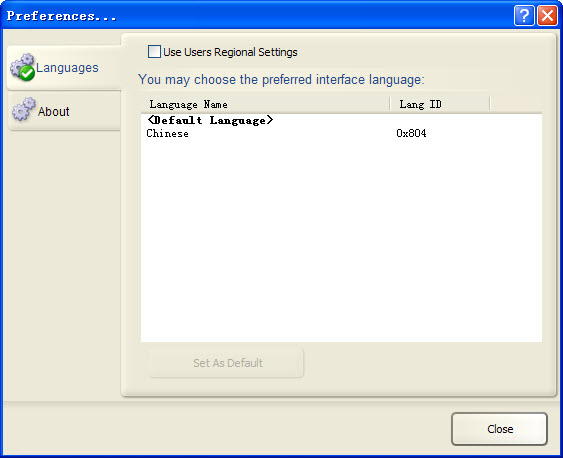Click the Preferences title bar text
The image size is (563, 458).
click(x=61, y=16)
